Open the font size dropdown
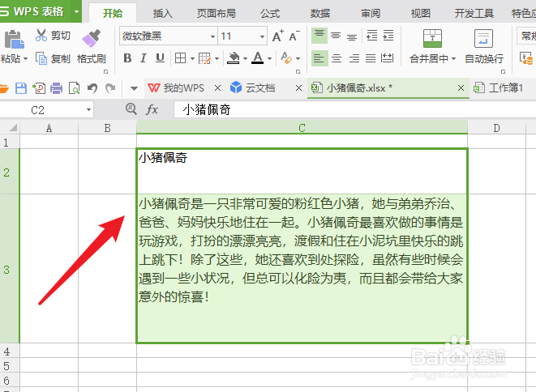Viewport: 536px width, 392px height. 262,36
